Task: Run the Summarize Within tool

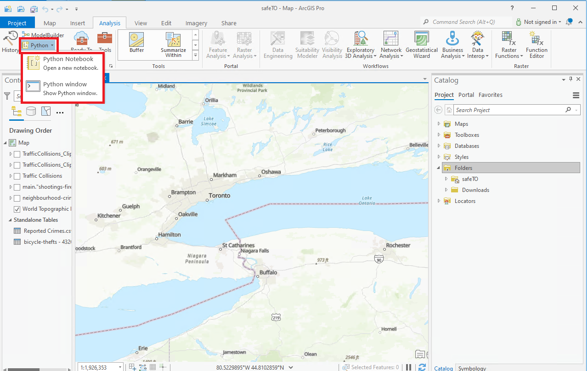Action: pyautogui.click(x=173, y=45)
